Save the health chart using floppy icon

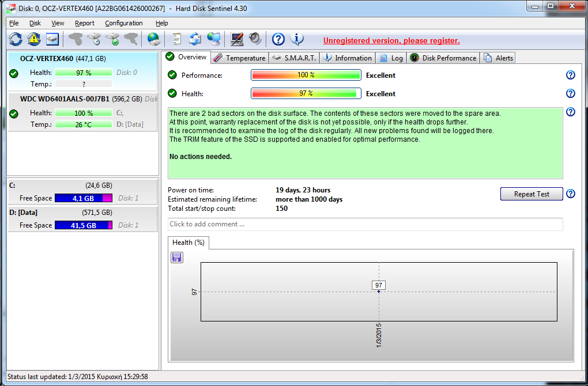click(x=177, y=258)
